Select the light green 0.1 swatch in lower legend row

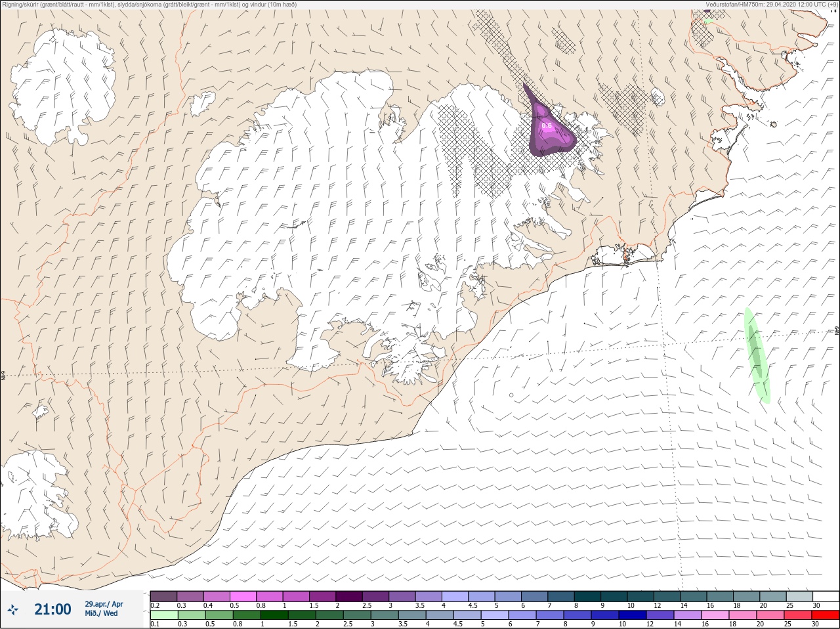163,615
